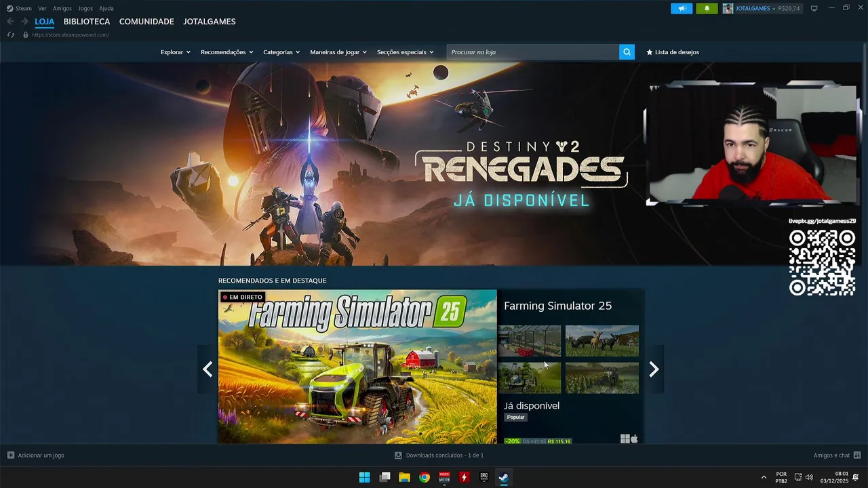The image size is (868, 488).
Task: Expand the Recomendações dropdown
Action: coord(226,52)
